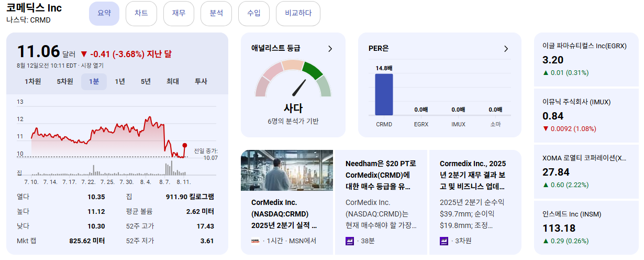Click the volume value 911.90 킬로그램
The image size is (644, 260).
[190, 197]
